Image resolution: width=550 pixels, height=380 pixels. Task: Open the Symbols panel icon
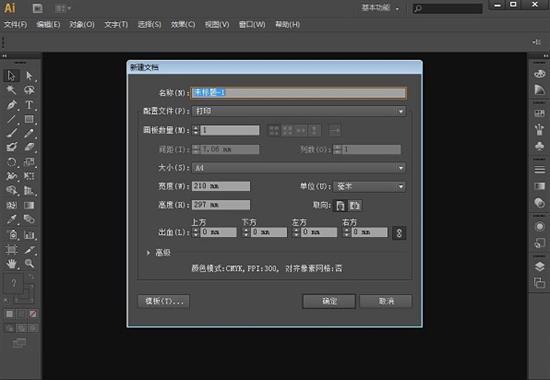pyautogui.click(x=539, y=146)
